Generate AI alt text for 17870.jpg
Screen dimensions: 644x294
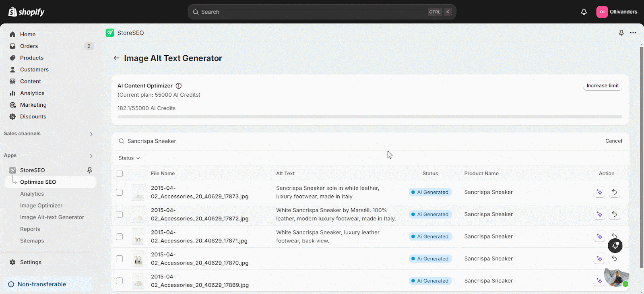pyautogui.click(x=599, y=259)
